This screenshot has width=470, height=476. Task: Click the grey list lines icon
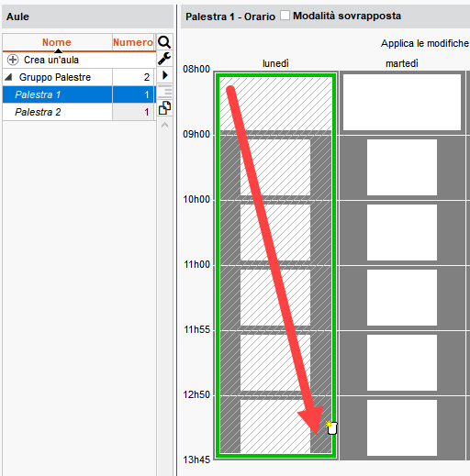165,92
